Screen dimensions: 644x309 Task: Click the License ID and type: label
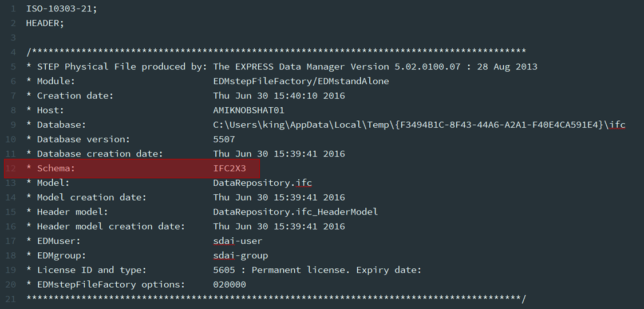click(92, 270)
